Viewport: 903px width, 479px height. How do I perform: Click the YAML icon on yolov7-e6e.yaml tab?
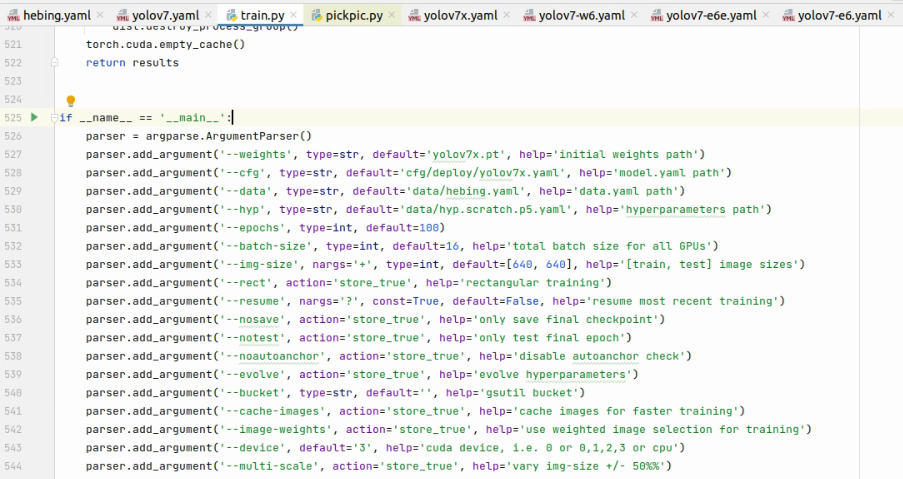(x=657, y=16)
